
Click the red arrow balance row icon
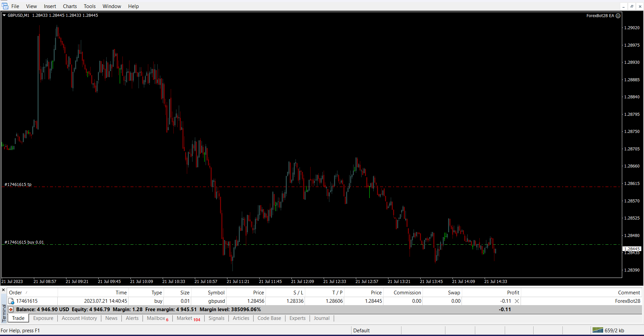click(x=11, y=309)
